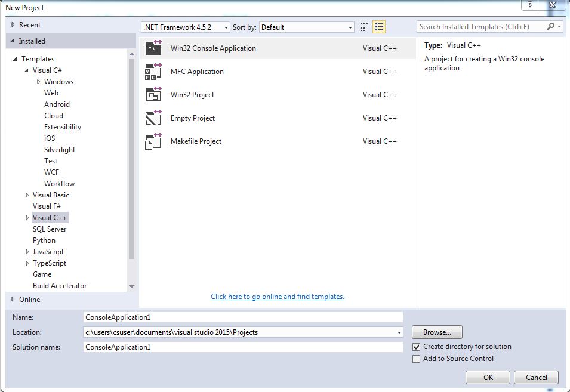Click the project Name text field
The image size is (570, 392).
243,317
